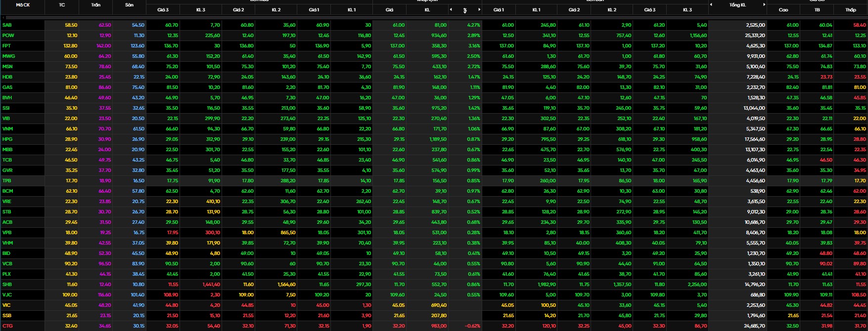The image size is (868, 331).
Task: Click the VNM ticker symbol
Action: click(x=7, y=128)
